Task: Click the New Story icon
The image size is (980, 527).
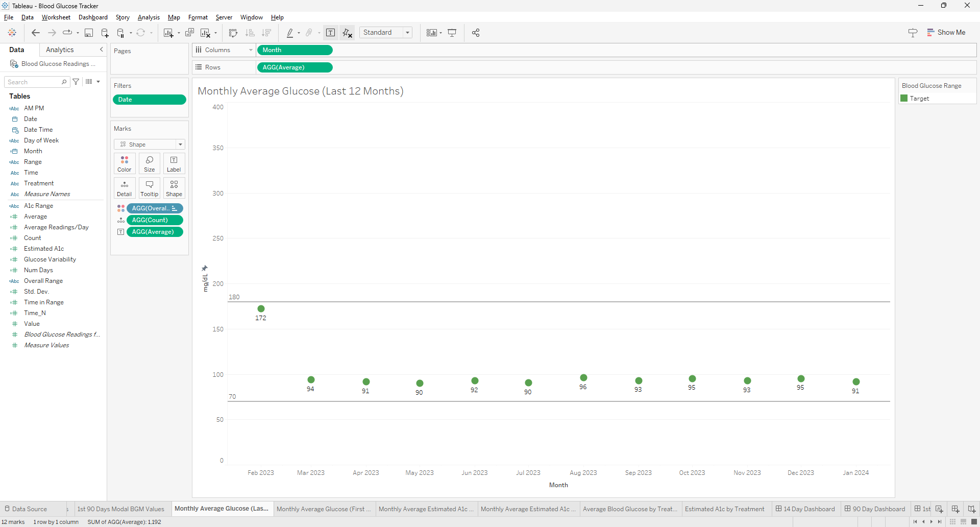Action: click(x=971, y=509)
